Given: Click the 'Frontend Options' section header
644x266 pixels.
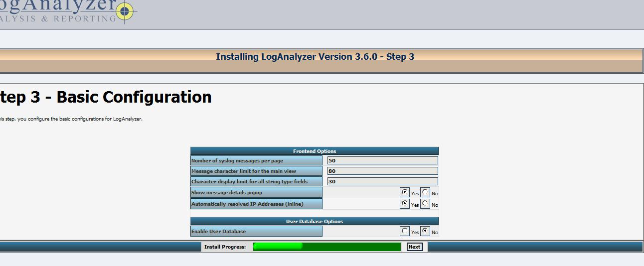Looking at the screenshot, I should click(x=315, y=151).
